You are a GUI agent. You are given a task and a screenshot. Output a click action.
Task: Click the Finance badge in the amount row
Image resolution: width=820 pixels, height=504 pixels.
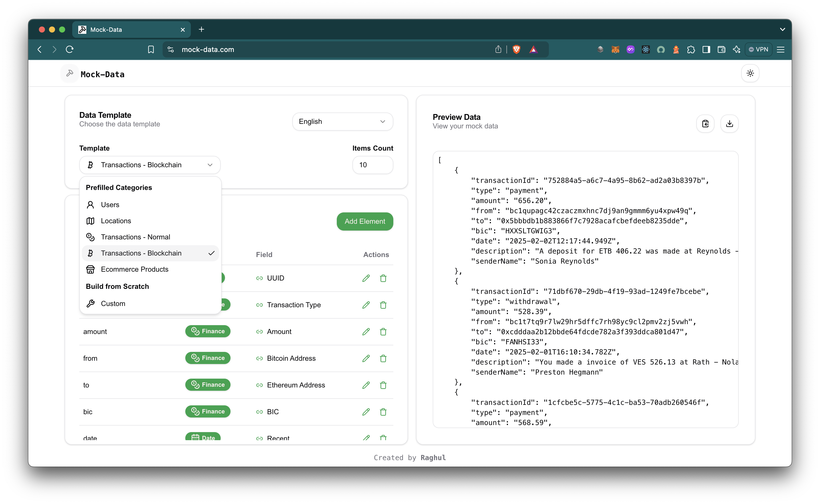coord(208,331)
